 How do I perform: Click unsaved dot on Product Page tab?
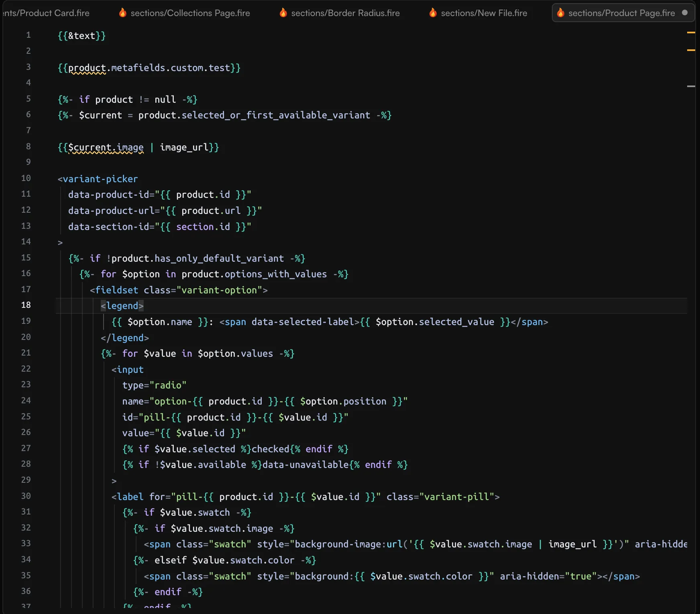point(685,12)
